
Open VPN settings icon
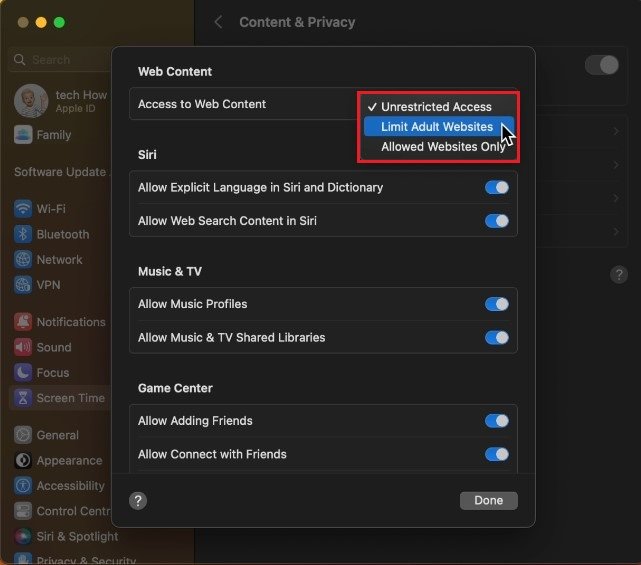[23, 285]
